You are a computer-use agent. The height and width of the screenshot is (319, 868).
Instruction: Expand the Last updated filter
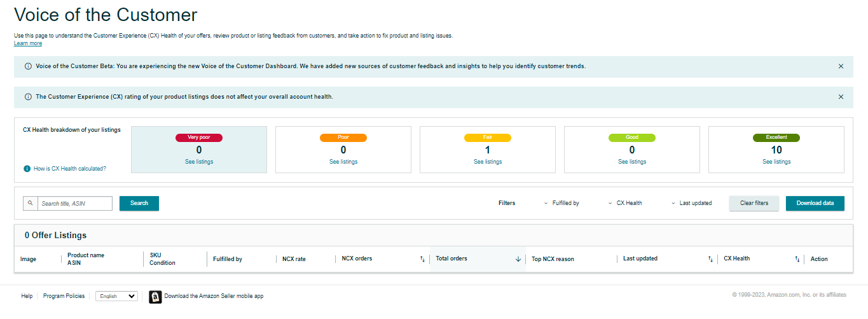point(691,203)
